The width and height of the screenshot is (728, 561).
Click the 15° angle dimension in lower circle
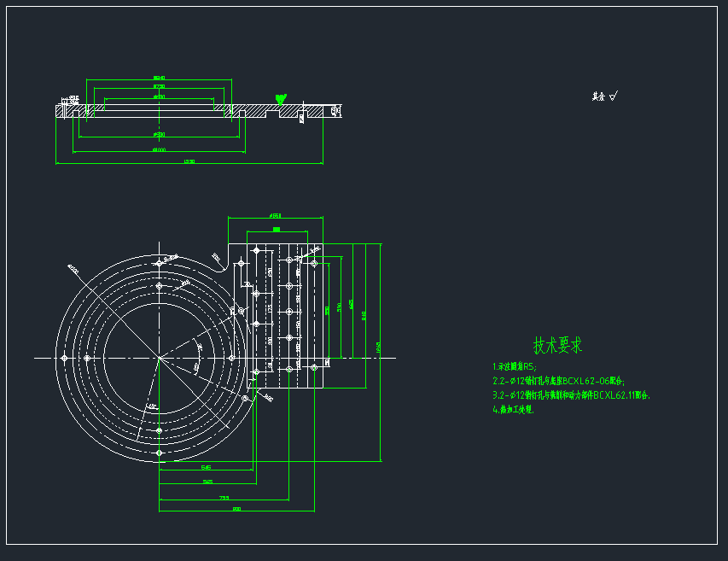click(x=152, y=406)
